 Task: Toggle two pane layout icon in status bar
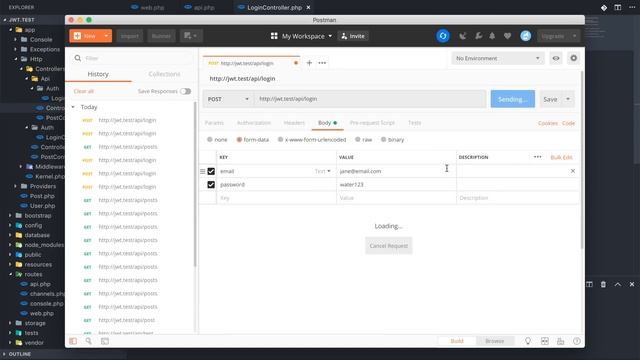544,341
